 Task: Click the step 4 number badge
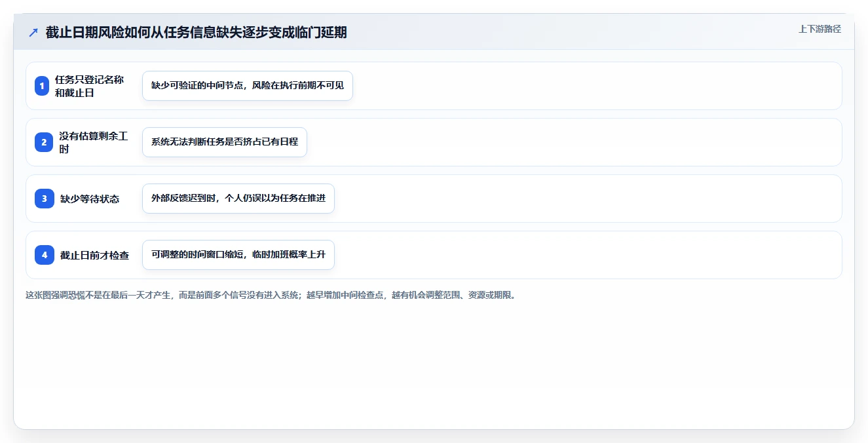point(45,255)
